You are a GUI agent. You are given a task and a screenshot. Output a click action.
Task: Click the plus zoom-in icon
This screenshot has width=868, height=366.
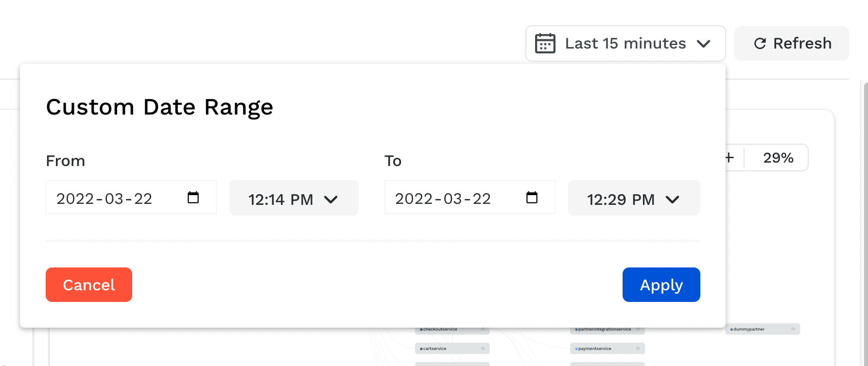(x=729, y=157)
